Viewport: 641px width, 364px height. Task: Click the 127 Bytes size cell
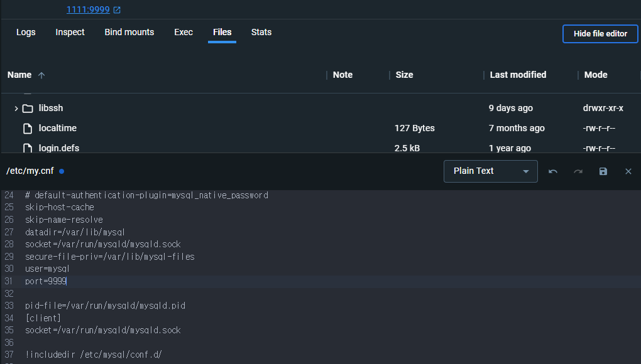coord(415,128)
